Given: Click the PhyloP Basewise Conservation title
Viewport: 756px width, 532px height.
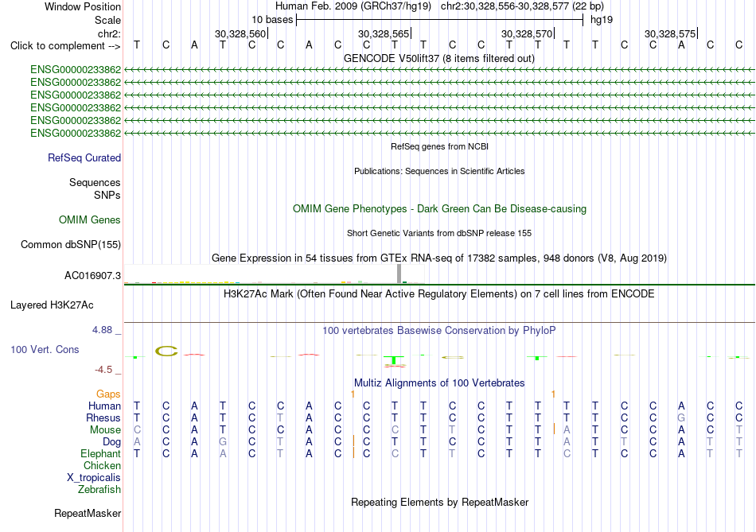Looking at the screenshot, I should 438,331.
